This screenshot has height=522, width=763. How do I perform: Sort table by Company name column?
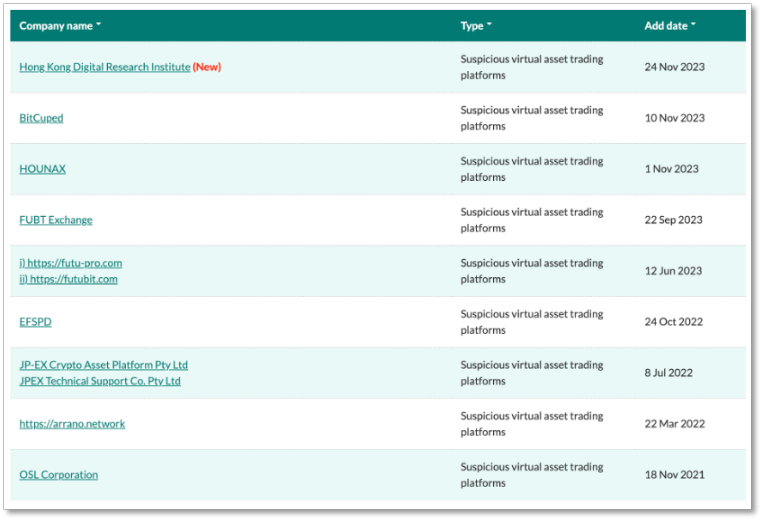point(60,26)
